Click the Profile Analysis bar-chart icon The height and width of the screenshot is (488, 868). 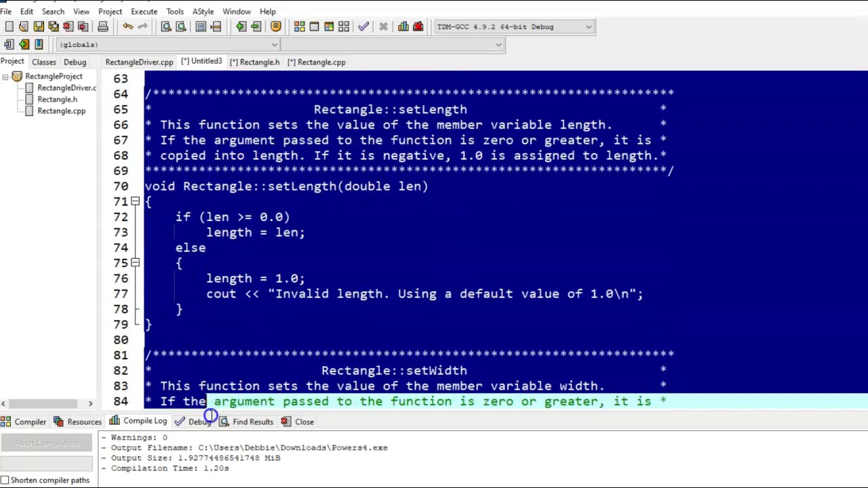click(x=403, y=26)
